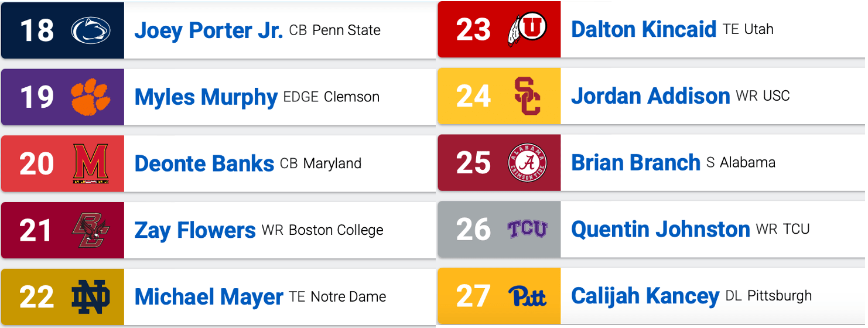This screenshot has height=328, width=868.
Task: Click the Notre Dame ND logo
Action: pos(91,297)
